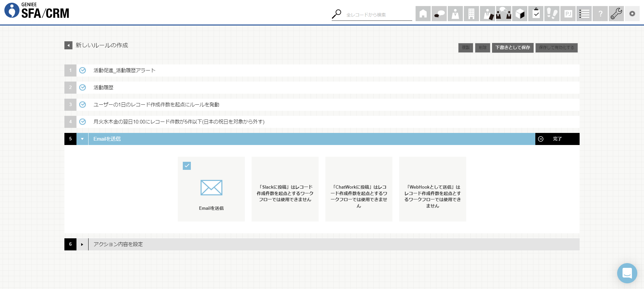Click 下書きとして保存 button

513,48
